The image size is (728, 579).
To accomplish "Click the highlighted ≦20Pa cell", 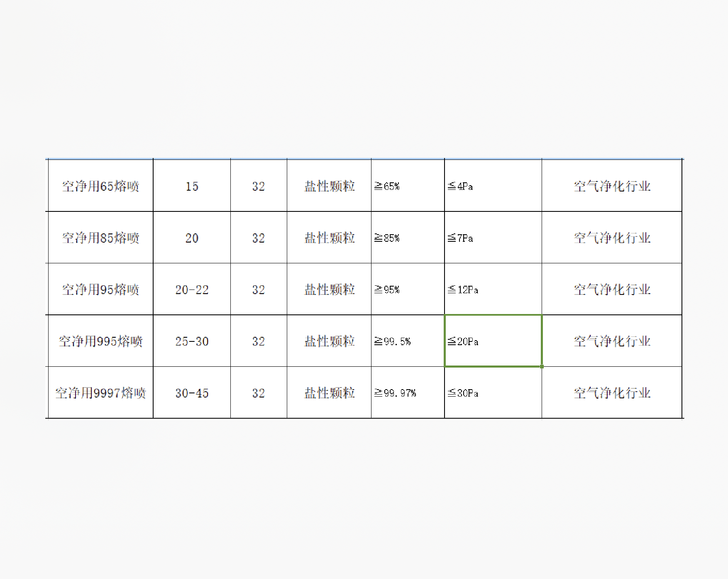I will tap(493, 341).
